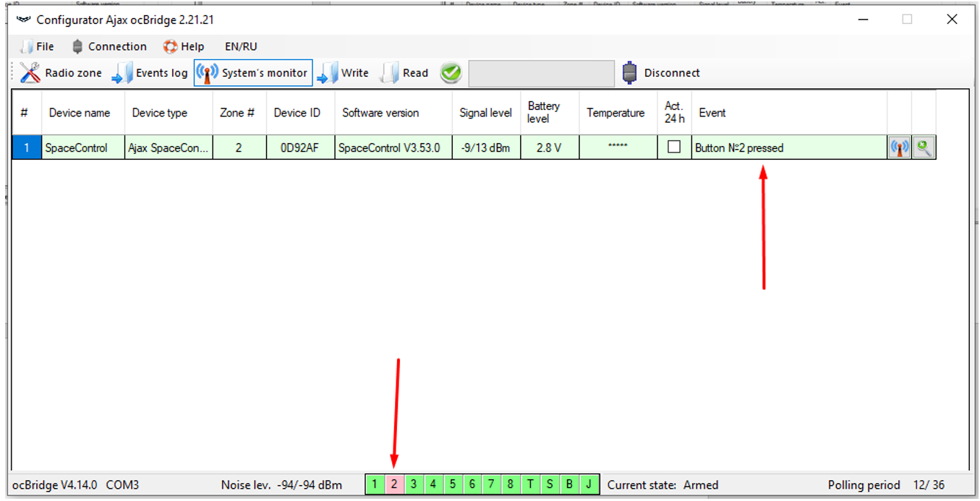Click the Device type column header
The height and width of the screenshot is (501, 980).
pyautogui.click(x=169, y=113)
